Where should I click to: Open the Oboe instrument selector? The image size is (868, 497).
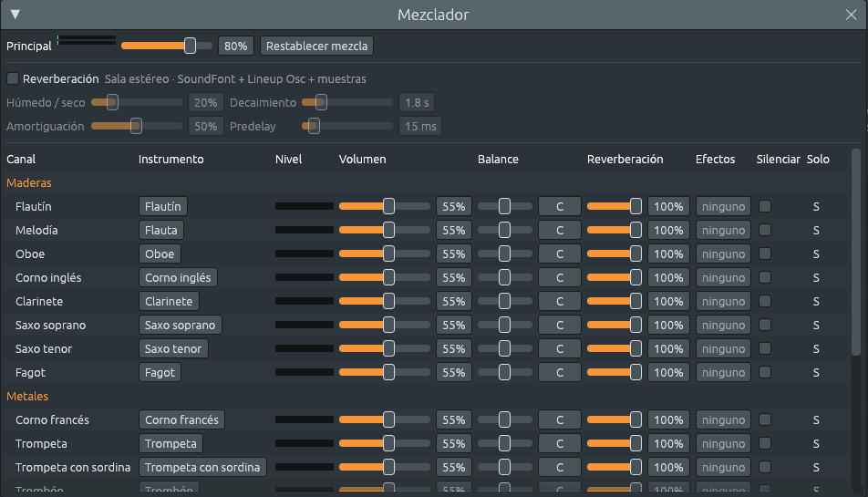pyautogui.click(x=160, y=254)
